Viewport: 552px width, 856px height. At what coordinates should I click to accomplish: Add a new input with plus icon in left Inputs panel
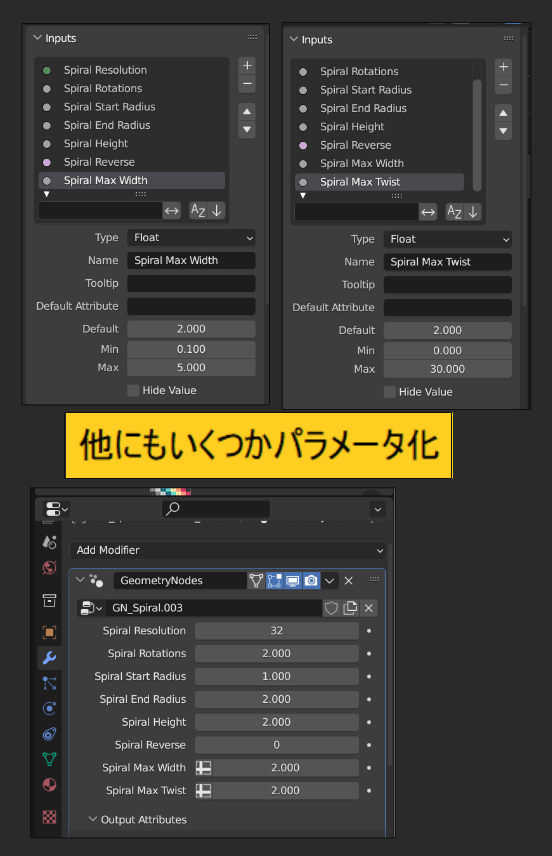coord(247,66)
